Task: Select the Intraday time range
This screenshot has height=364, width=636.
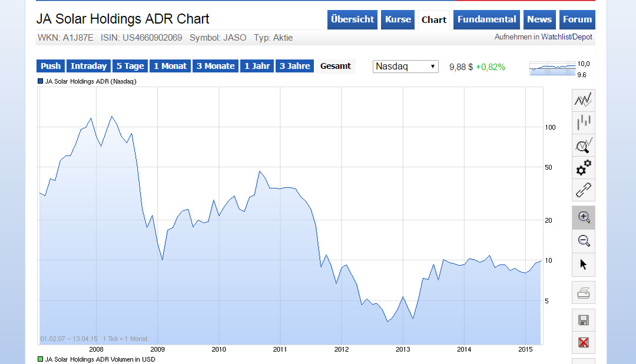Action: [88, 66]
